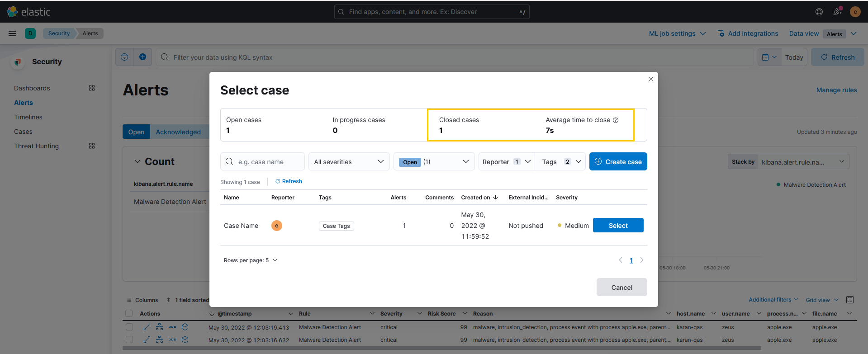Expand details of the 12:03:19.413 alert
The image size is (868, 354).
(x=147, y=327)
